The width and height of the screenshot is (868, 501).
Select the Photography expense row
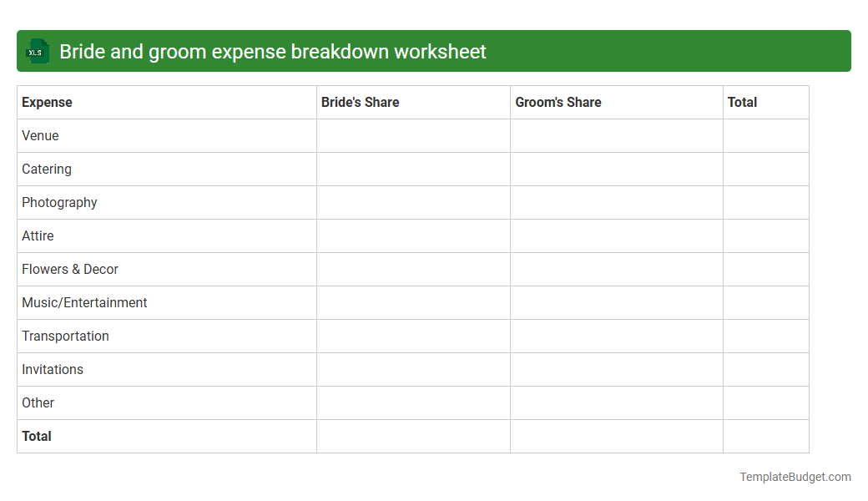pos(58,202)
